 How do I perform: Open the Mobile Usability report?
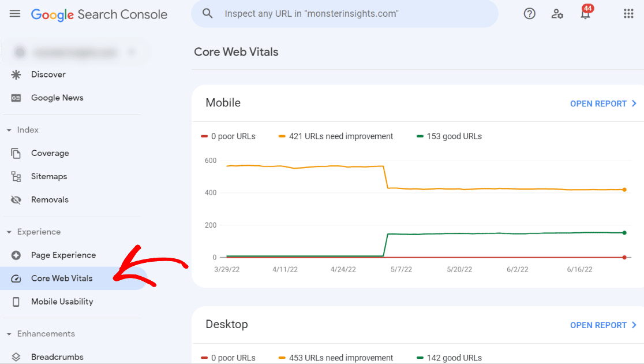point(62,301)
